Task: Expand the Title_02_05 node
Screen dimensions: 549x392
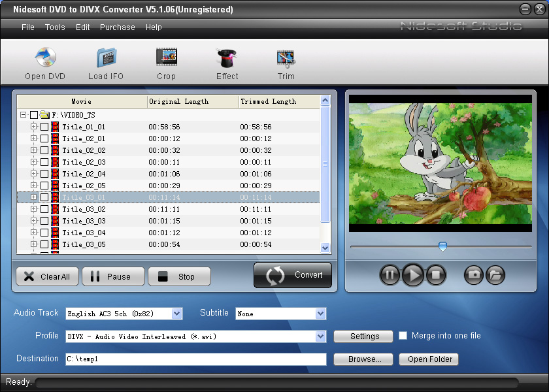Action: click(33, 185)
